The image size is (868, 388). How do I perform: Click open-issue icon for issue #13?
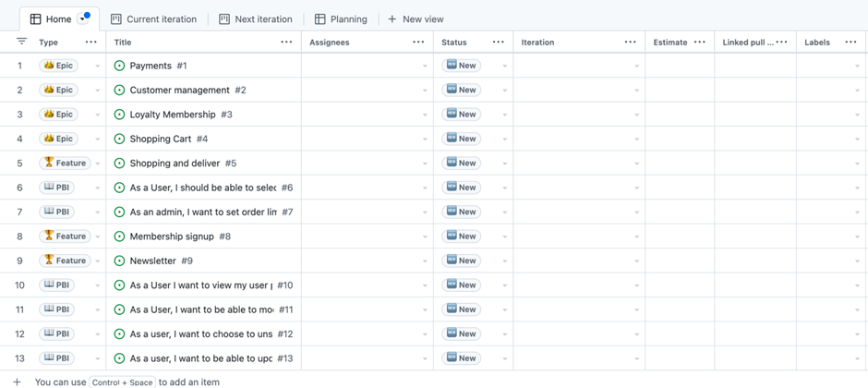119,358
